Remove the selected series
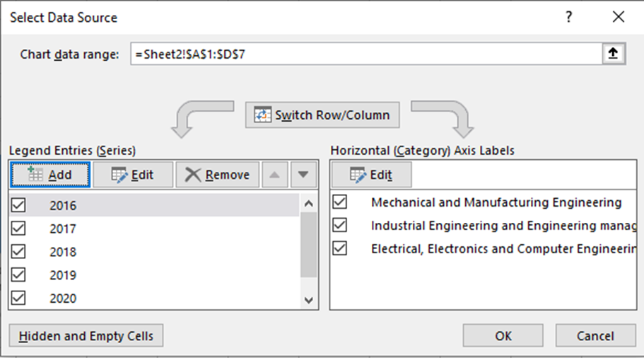644x358 pixels. (217, 175)
